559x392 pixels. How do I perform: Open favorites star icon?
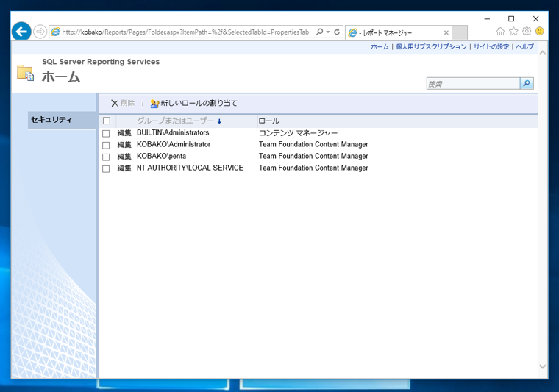(x=513, y=32)
